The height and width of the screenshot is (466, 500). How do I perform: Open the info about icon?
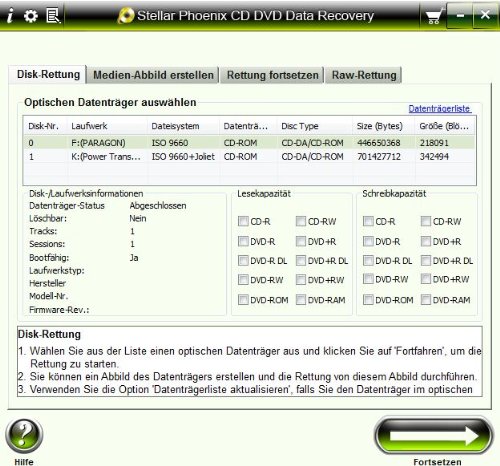coord(10,15)
